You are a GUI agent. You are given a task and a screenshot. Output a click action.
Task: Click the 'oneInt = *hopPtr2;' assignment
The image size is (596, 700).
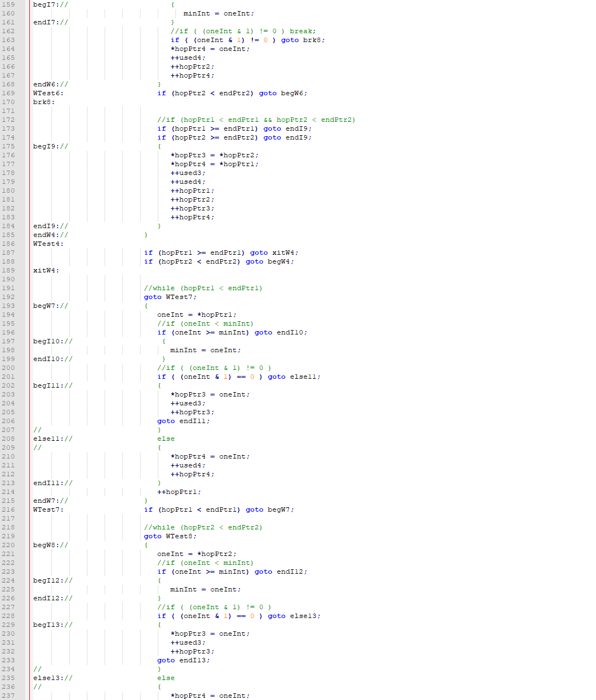coord(197,554)
